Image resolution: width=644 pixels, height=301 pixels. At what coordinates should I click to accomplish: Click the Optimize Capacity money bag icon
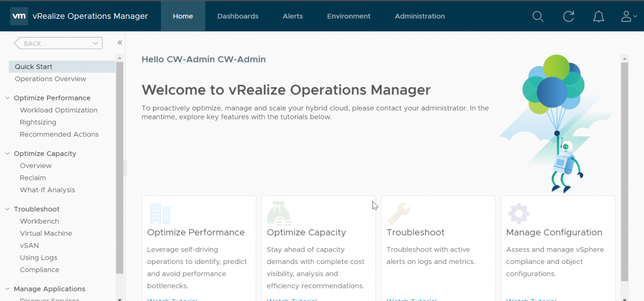tap(280, 214)
